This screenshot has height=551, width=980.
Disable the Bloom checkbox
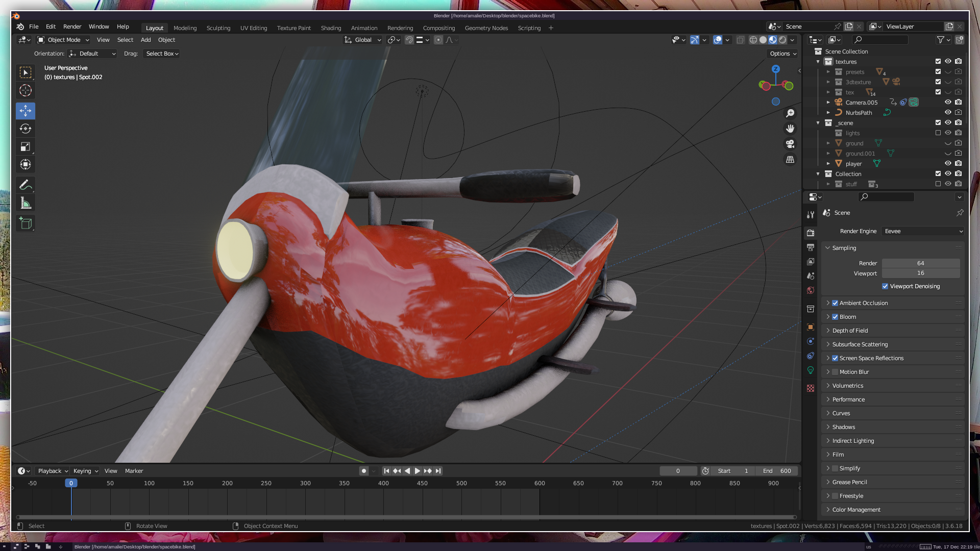click(835, 317)
